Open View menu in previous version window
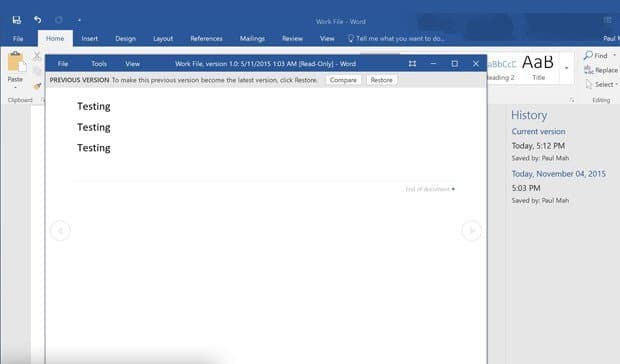The image size is (620, 364). [x=132, y=64]
